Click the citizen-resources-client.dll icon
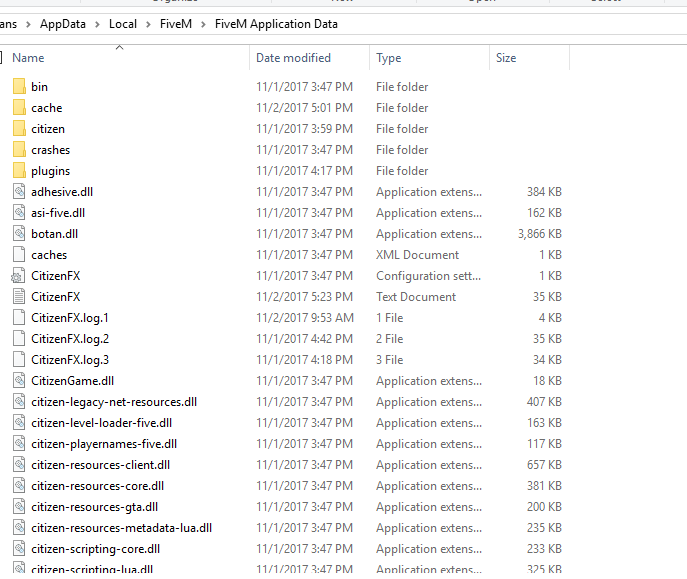This screenshot has width=687, height=579. click(19, 465)
